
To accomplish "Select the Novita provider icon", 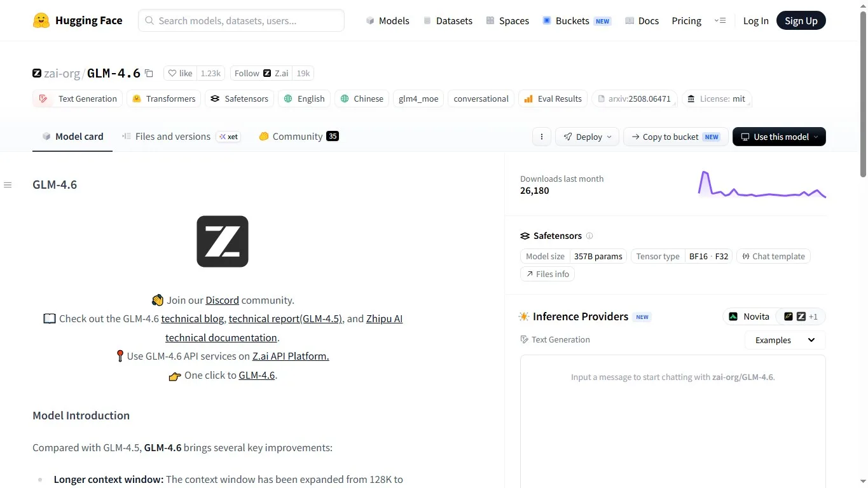I will tap(733, 316).
